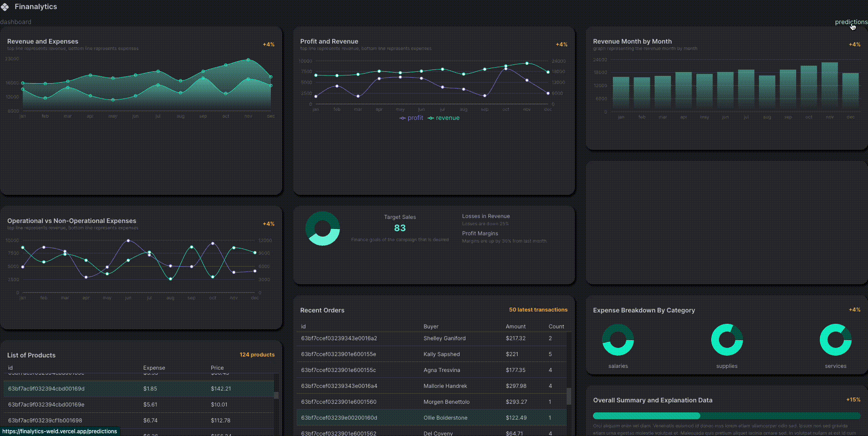Click the Expense column header in products
The width and height of the screenshot is (868, 436).
154,368
